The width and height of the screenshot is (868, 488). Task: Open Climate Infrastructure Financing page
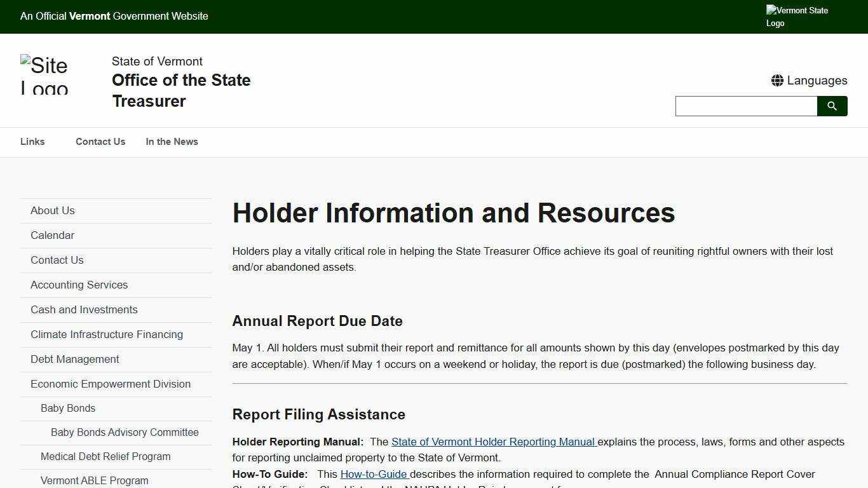pyautogui.click(x=107, y=334)
